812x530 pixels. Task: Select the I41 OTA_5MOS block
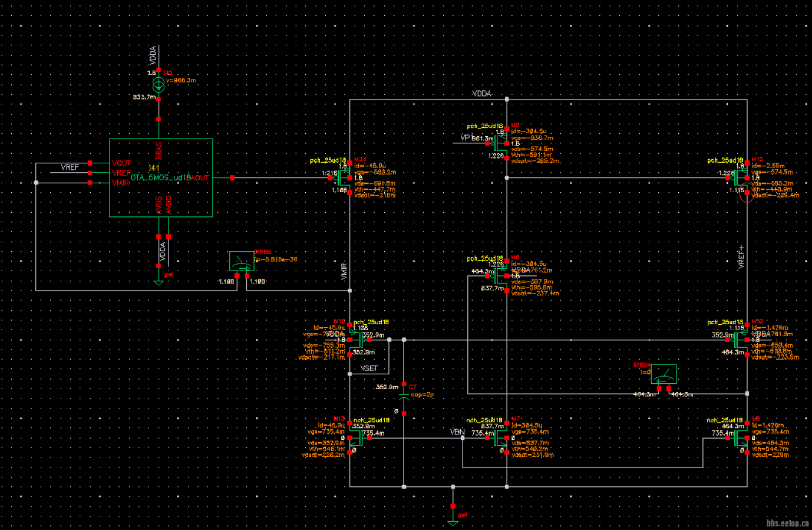[x=161, y=178]
